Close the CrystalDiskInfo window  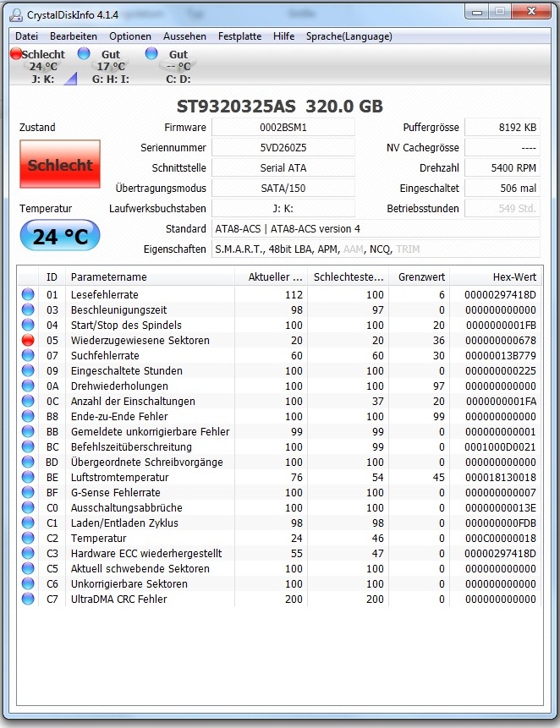(x=531, y=12)
